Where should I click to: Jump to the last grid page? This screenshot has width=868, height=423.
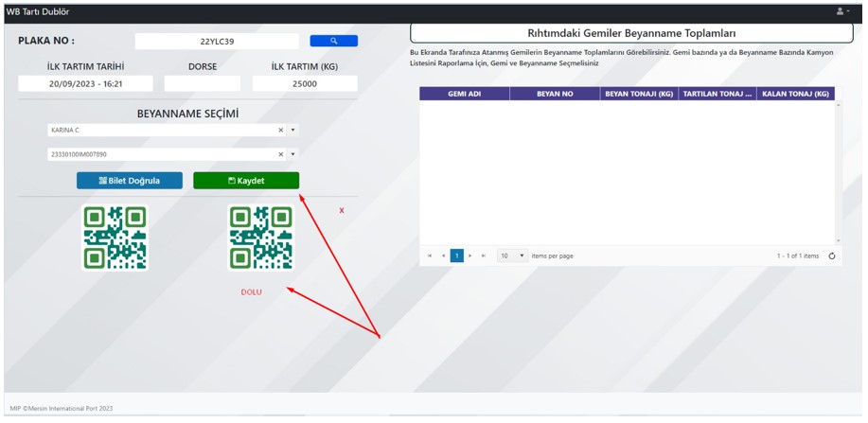coord(484,256)
